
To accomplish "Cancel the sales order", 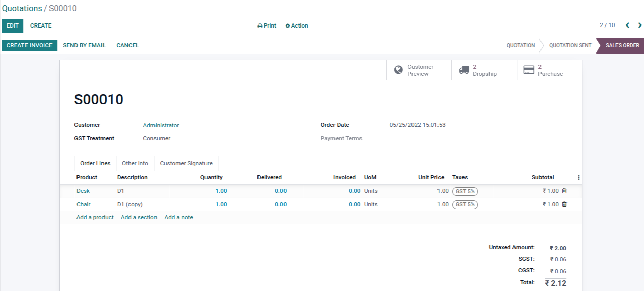I will click(127, 45).
